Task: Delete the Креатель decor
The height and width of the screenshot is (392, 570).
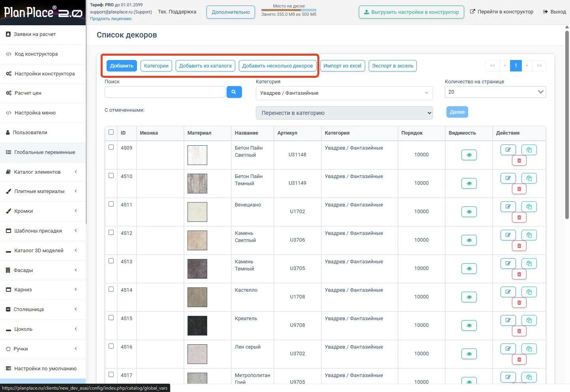Action: pos(519,331)
